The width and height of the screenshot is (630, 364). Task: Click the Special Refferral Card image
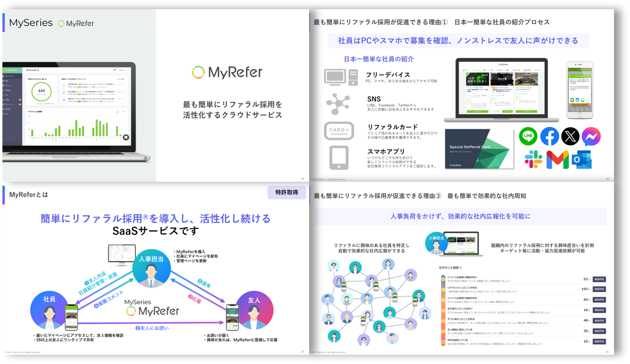[x=479, y=149]
